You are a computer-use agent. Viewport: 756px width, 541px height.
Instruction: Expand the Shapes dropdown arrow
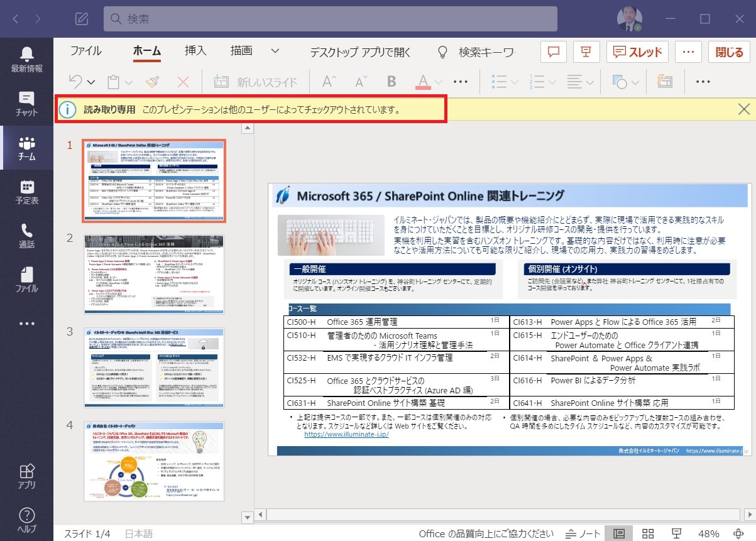[634, 82]
